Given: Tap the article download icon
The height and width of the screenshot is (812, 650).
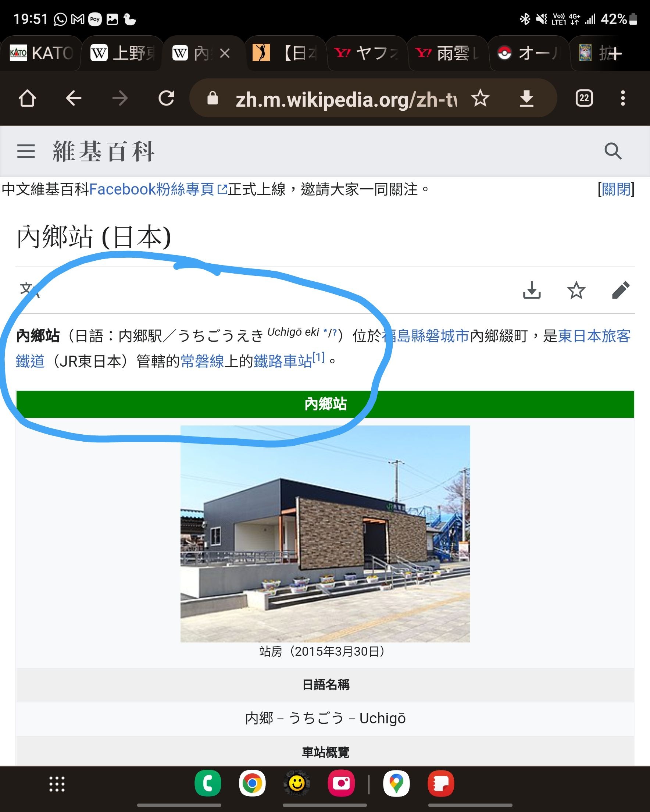Looking at the screenshot, I should coord(532,290).
